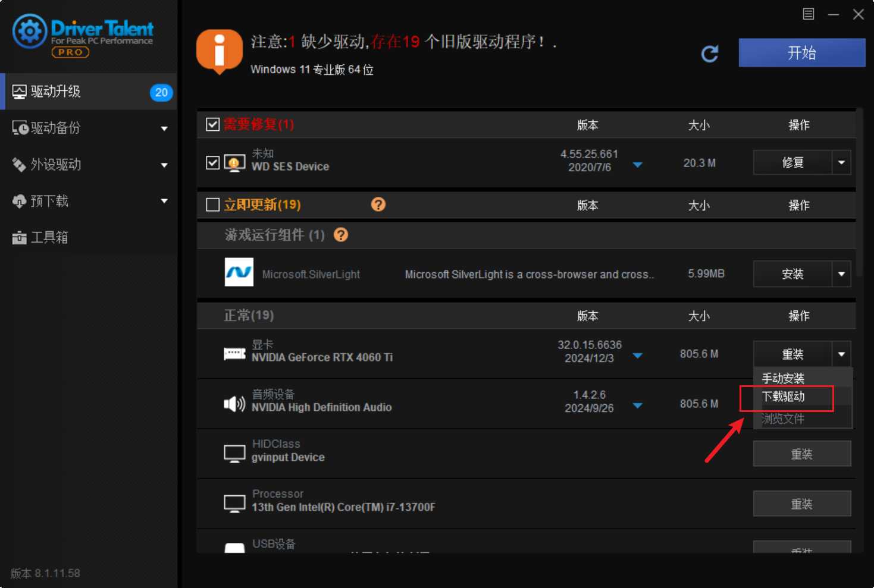874x588 pixels.
Task: Click 安装 for Microsoft SilverLight
Action: tap(792, 274)
